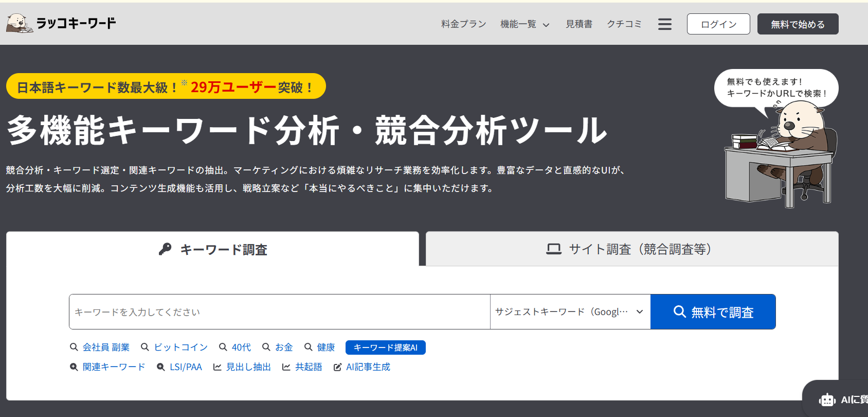Image resolution: width=868 pixels, height=417 pixels.
Task: Open the 共起語 tool link
Action: click(308, 367)
